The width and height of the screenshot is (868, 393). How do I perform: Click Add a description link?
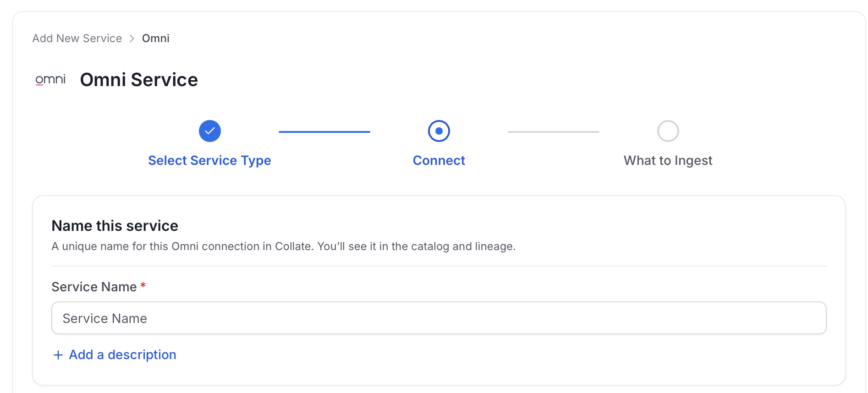pyautogui.click(x=122, y=355)
